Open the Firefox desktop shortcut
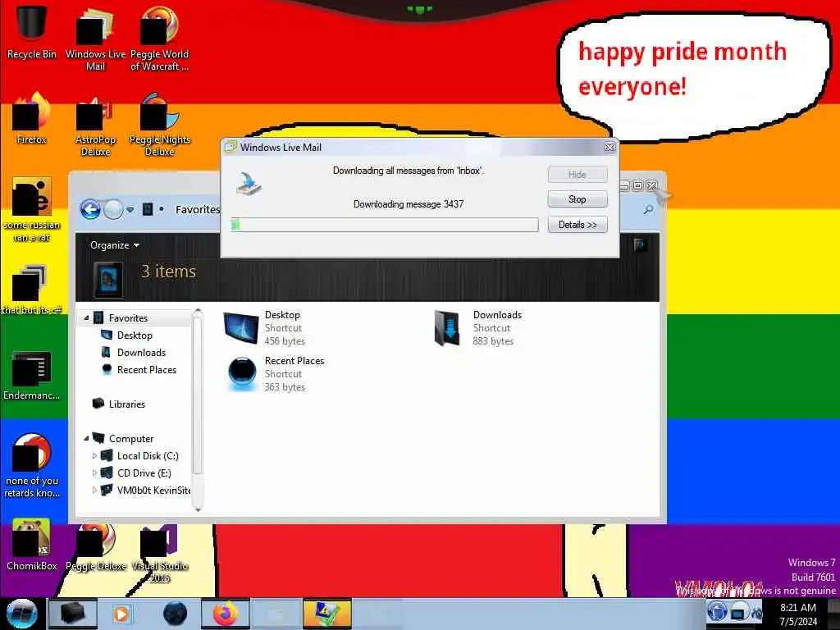Screen dimensions: 840x630 [31, 119]
